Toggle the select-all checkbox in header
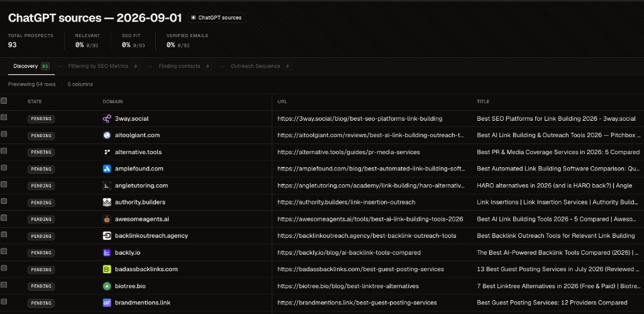Viewport: 644px width, 314px height. coord(4,101)
